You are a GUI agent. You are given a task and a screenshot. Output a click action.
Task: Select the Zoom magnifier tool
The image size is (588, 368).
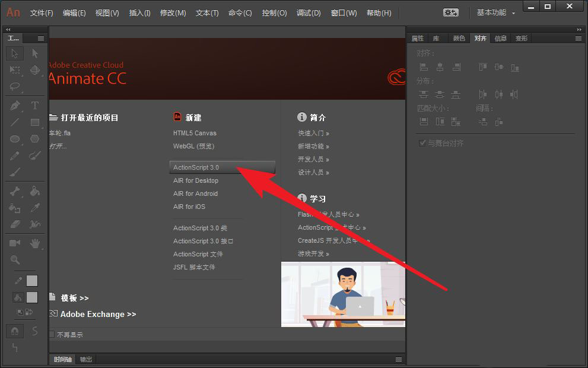[15, 259]
